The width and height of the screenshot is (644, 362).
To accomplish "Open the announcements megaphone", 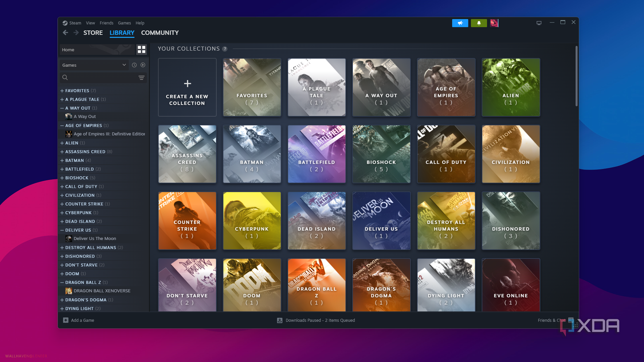I will (460, 23).
